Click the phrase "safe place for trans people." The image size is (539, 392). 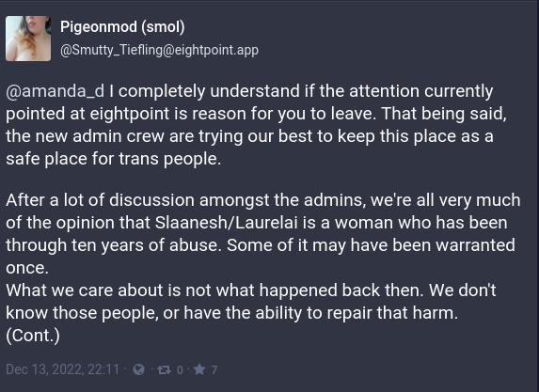tap(114, 159)
